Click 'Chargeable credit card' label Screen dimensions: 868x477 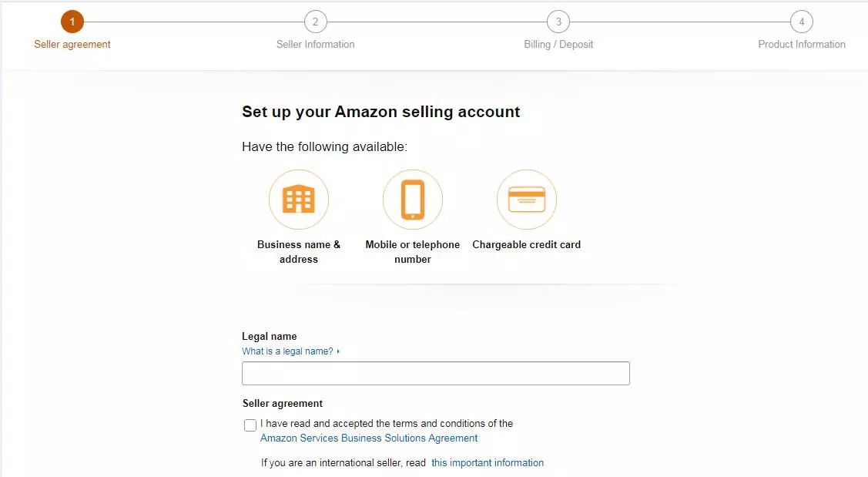[x=527, y=244]
